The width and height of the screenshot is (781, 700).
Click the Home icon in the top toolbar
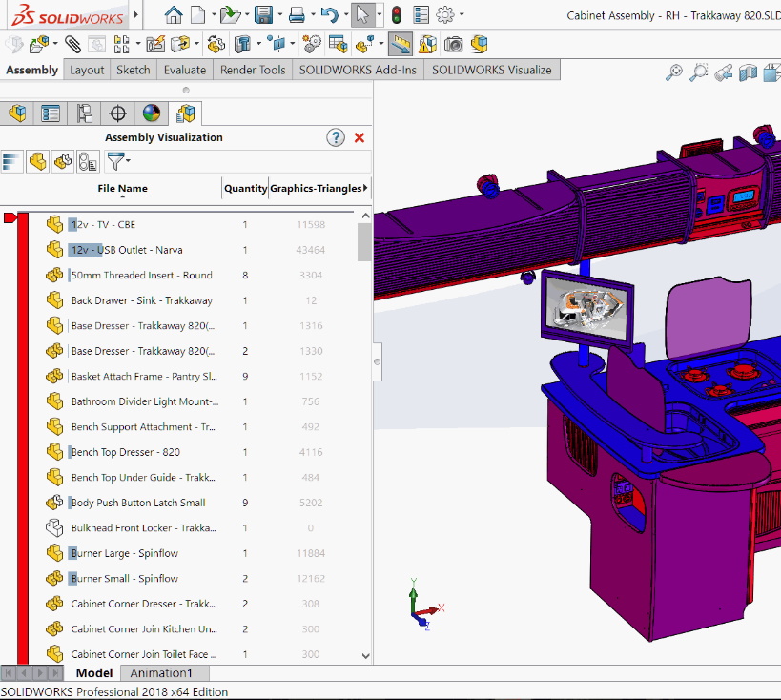pyautogui.click(x=173, y=15)
